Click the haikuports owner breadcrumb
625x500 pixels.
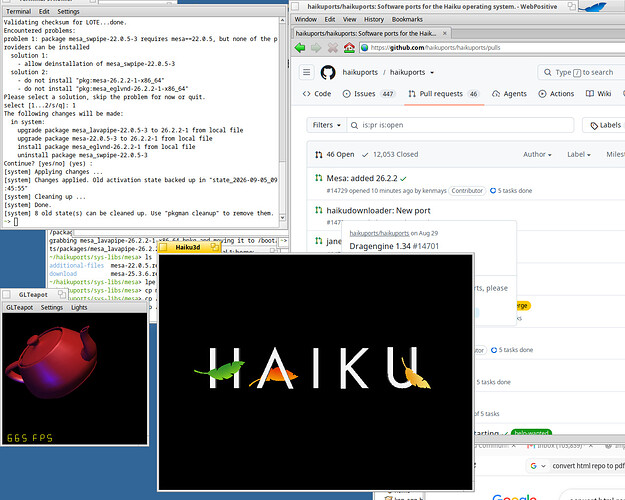(x=360, y=72)
